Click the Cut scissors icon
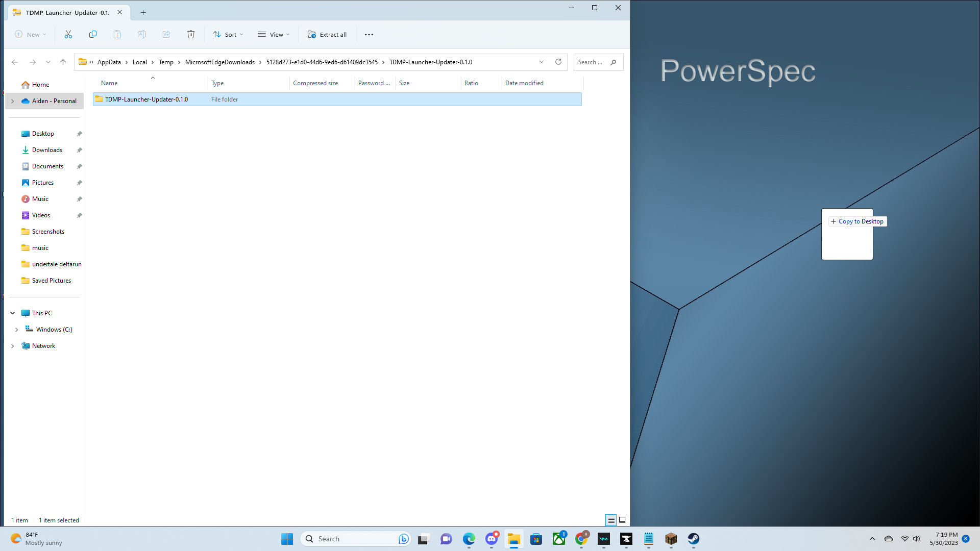Screen dimensions: 980x551 pyautogui.click(x=68, y=35)
